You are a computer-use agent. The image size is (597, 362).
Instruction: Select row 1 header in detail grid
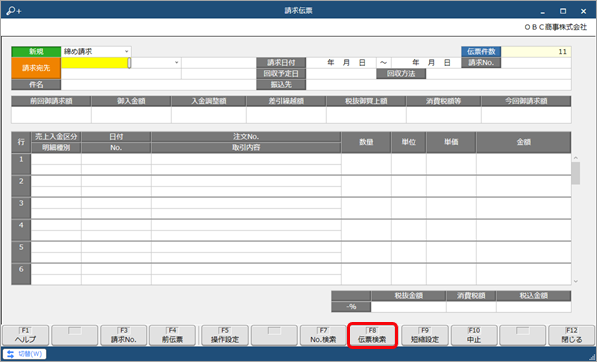pyautogui.click(x=21, y=164)
